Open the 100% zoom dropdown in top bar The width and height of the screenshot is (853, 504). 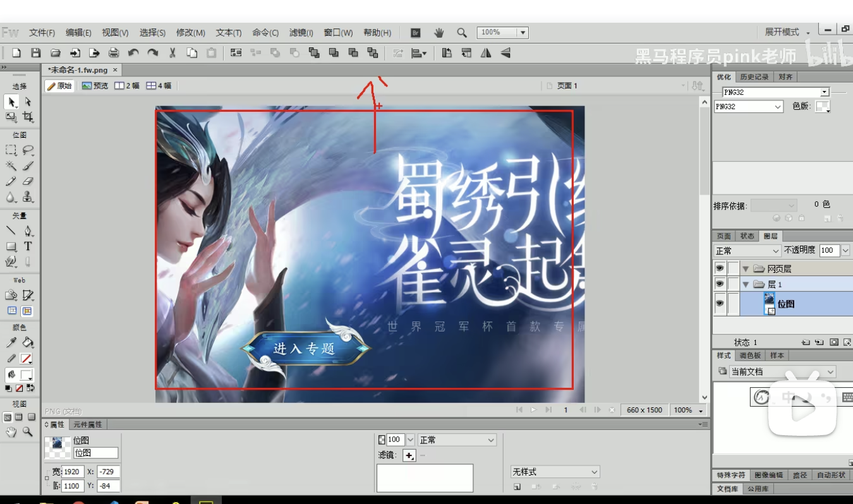tap(522, 33)
